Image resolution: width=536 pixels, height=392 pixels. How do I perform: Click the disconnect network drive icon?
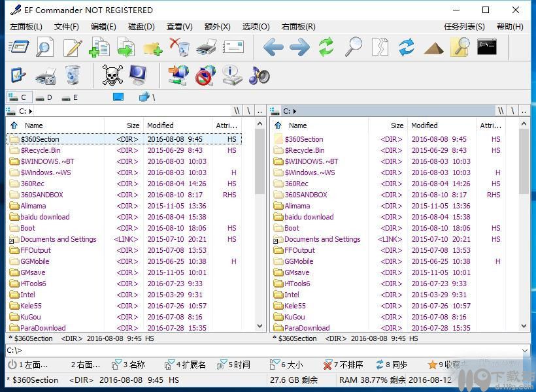click(x=205, y=75)
